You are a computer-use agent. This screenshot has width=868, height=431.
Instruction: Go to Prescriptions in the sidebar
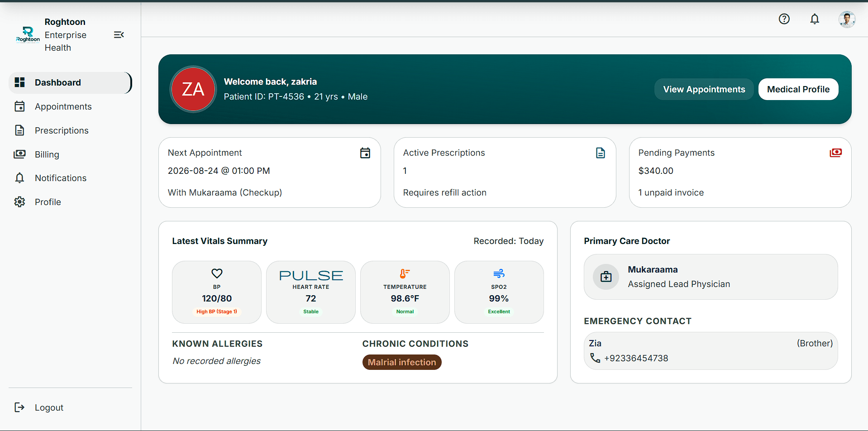(70, 130)
